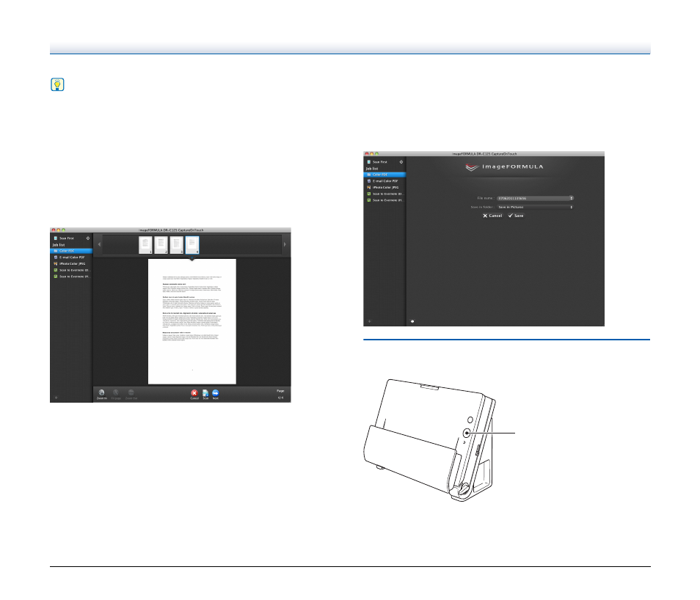Image resolution: width=700 pixels, height=600 pixels.
Task: Open page 4 thumbnail in preview strip
Action: [x=192, y=245]
